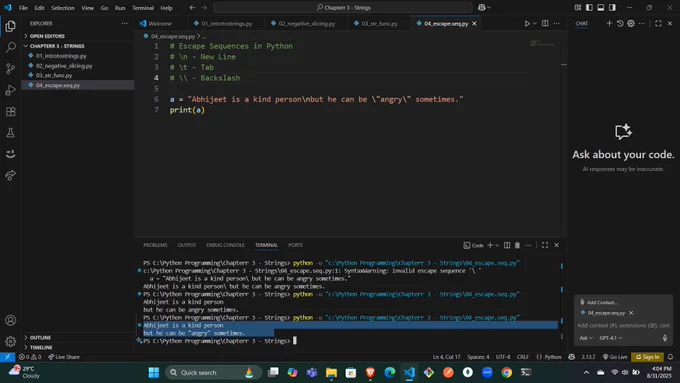680x383 pixels.
Task: Open the Testing flask view
Action: (10, 133)
